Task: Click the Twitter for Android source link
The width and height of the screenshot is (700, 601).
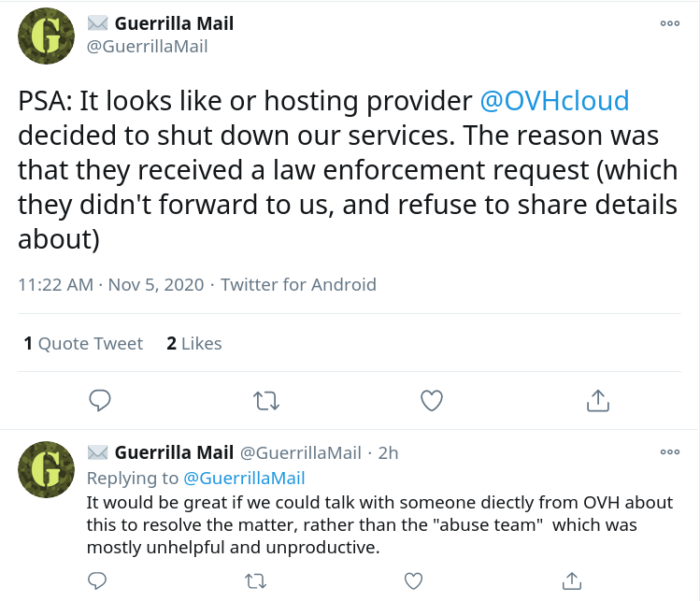Action: (x=299, y=284)
